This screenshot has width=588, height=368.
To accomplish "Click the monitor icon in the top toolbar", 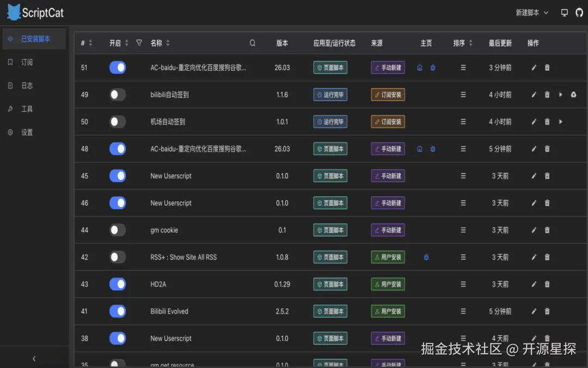I will coord(565,12).
